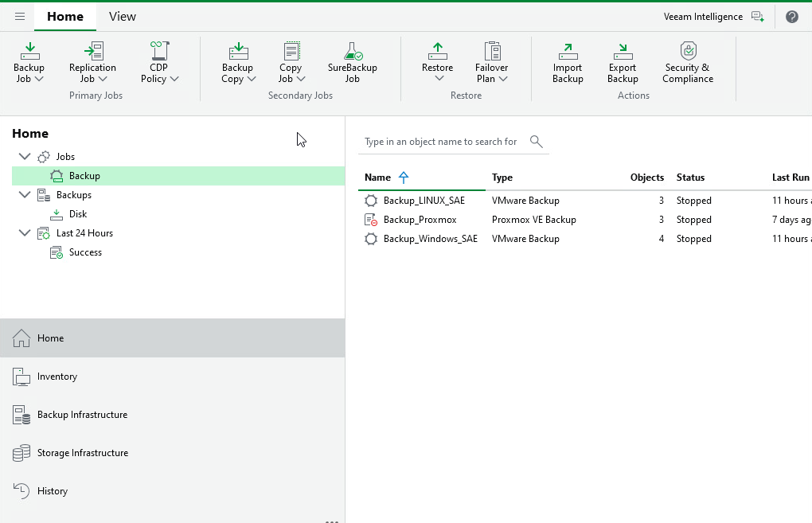This screenshot has height=523, width=812.
Task: Click the navigation pane overflow dots
Action: tap(332, 521)
